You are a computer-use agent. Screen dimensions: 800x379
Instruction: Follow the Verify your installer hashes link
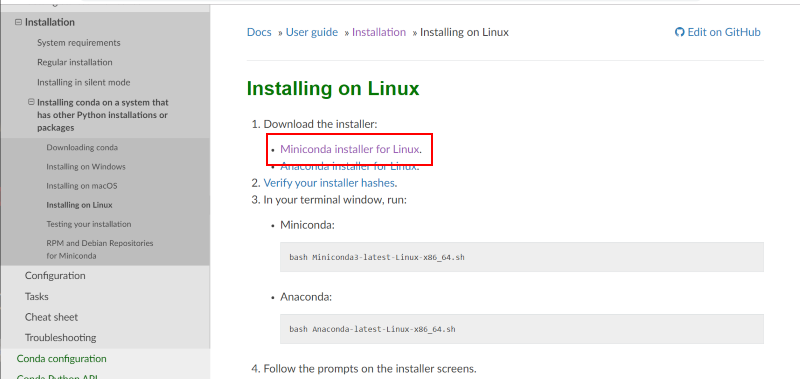click(x=329, y=183)
